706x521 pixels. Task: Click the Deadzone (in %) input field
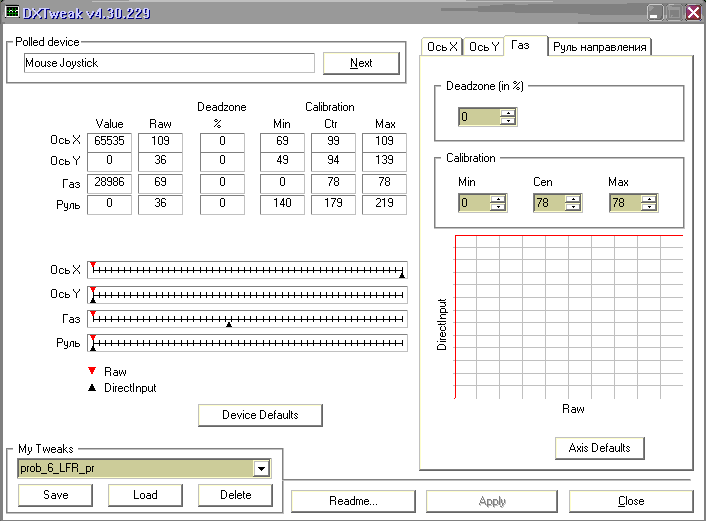click(479, 117)
